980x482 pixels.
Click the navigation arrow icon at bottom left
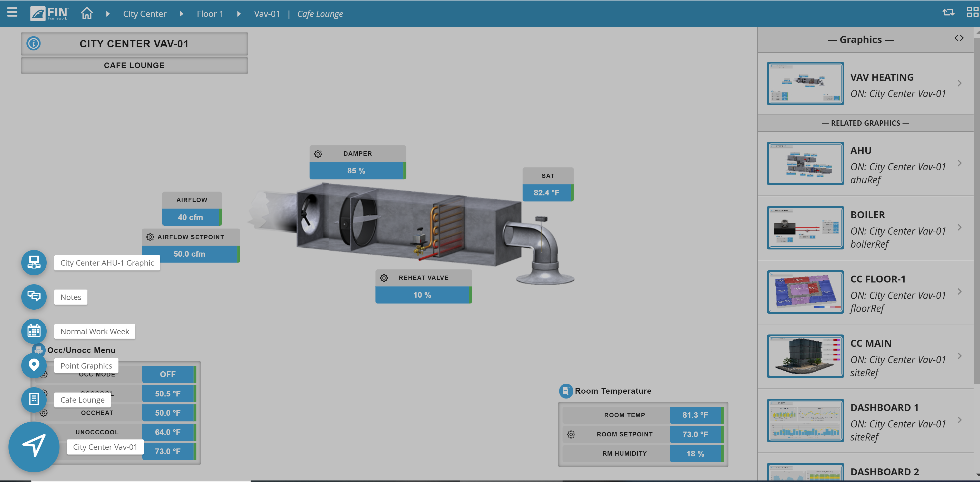point(34,447)
